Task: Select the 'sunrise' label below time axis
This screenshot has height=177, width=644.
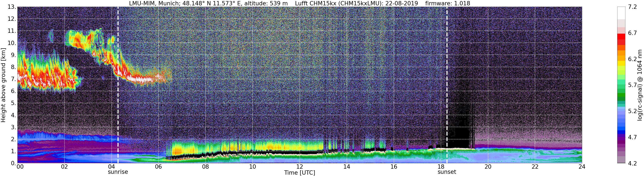Action: (118, 172)
